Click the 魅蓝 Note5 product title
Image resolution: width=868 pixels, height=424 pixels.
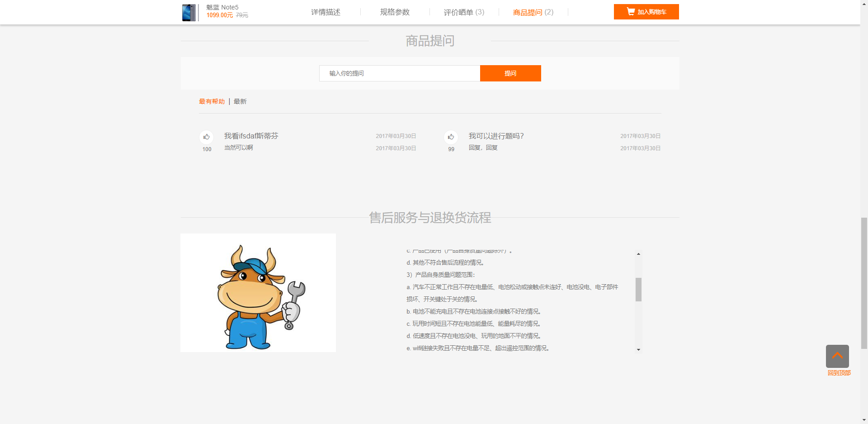click(x=222, y=7)
